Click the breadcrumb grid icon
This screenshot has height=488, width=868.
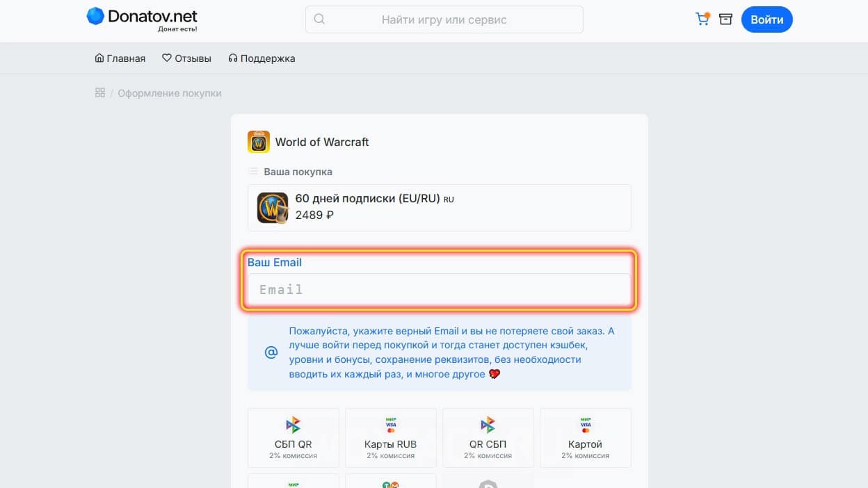100,92
